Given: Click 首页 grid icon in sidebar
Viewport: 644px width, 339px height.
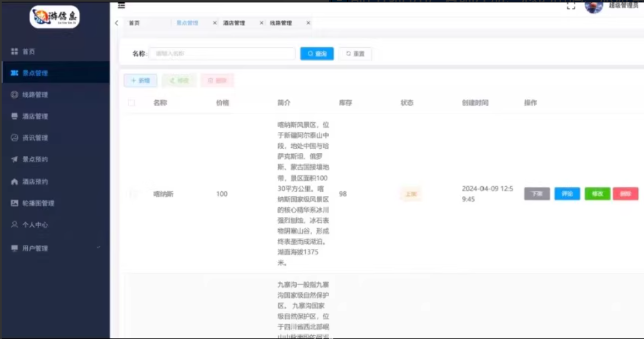Looking at the screenshot, I should tap(14, 51).
